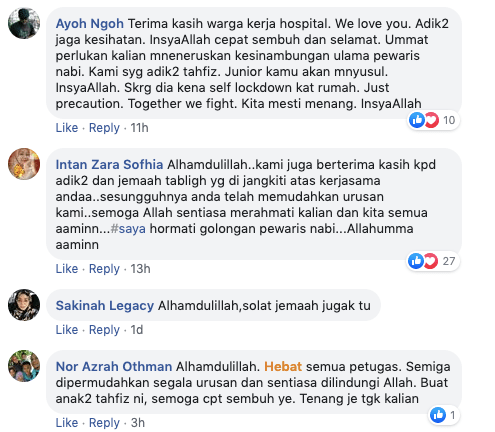Open the #saya hashtag link
Screen dimensions: 495x432
[x=128, y=229]
